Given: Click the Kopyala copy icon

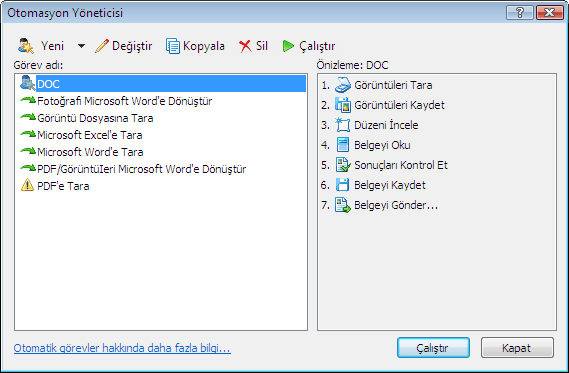Looking at the screenshot, I should [173, 46].
